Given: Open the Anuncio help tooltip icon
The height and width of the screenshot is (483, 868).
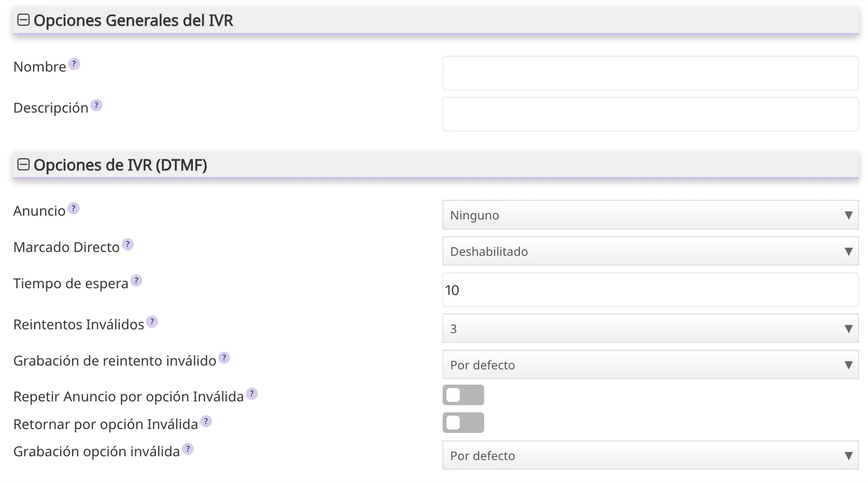Looking at the screenshot, I should tap(74, 209).
